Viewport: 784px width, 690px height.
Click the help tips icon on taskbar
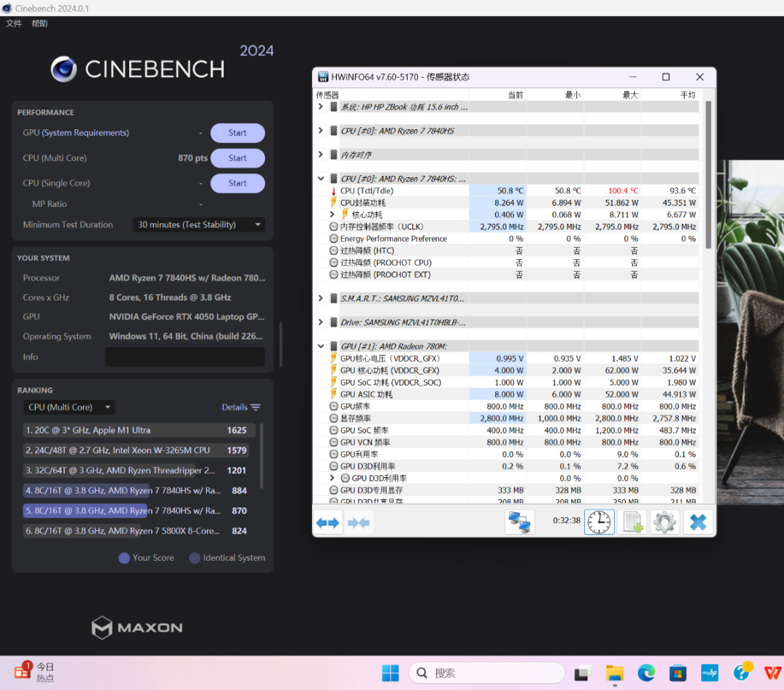[742, 672]
